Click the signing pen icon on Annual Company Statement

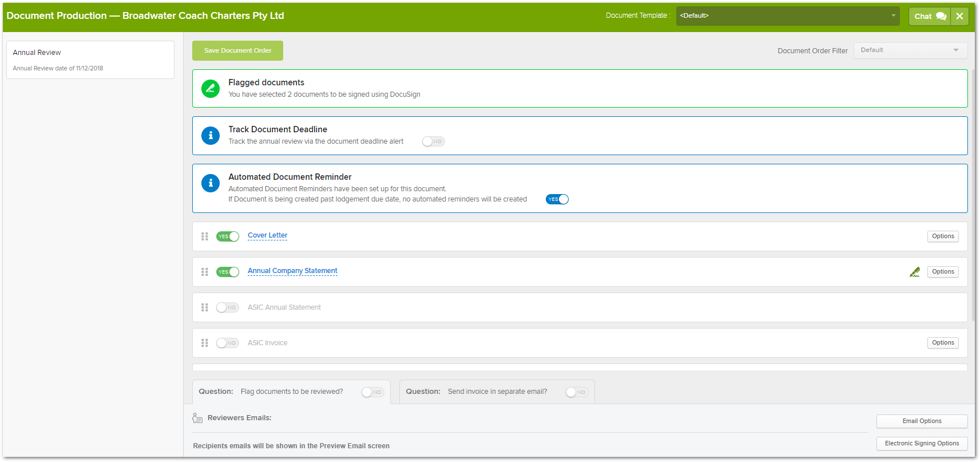(x=914, y=272)
